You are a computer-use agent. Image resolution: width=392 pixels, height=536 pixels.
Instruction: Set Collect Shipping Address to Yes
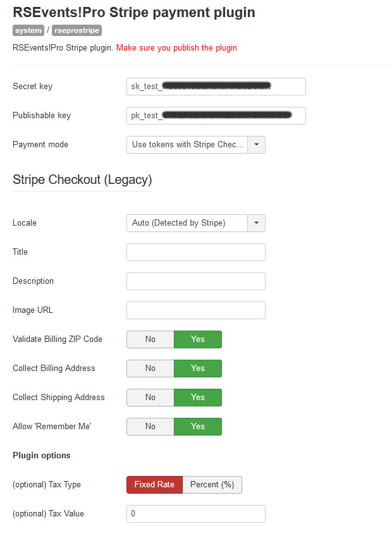198,398
